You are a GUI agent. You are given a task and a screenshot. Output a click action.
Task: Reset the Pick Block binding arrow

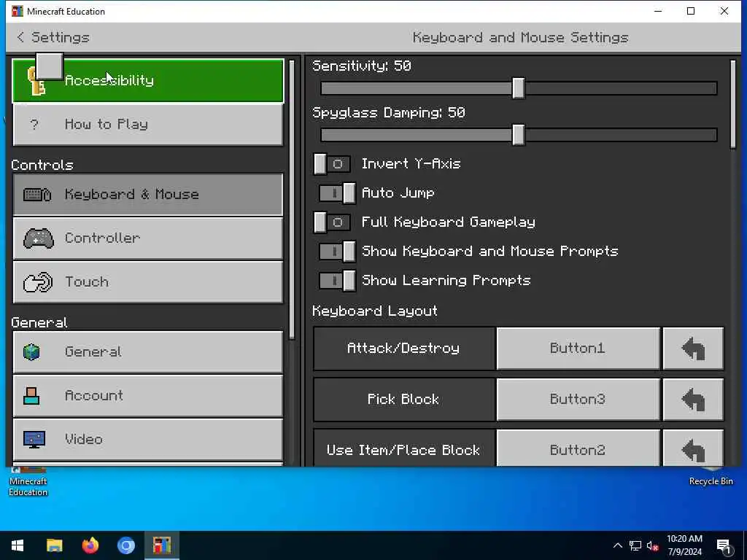[693, 399]
